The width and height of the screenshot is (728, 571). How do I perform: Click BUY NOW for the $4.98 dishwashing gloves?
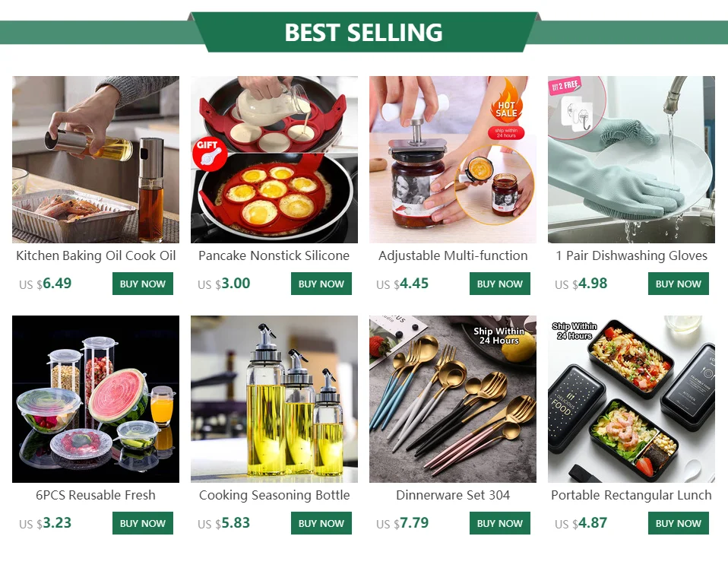[x=679, y=284]
